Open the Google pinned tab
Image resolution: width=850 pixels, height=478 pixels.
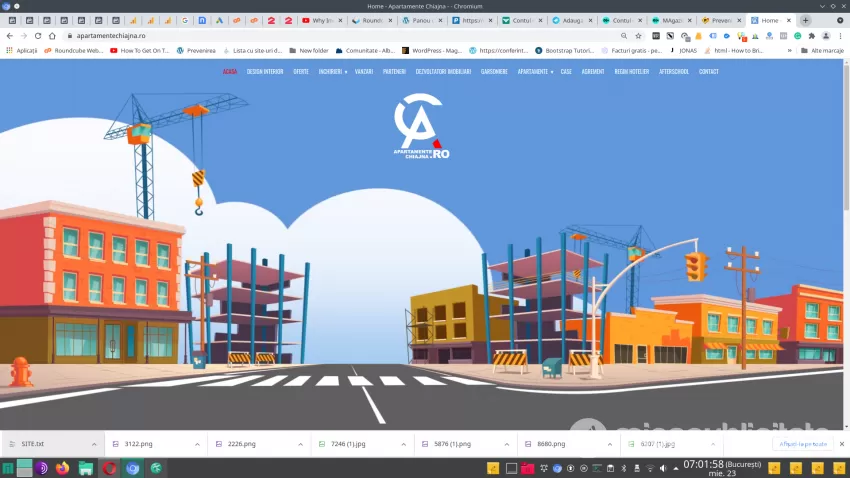(x=185, y=21)
